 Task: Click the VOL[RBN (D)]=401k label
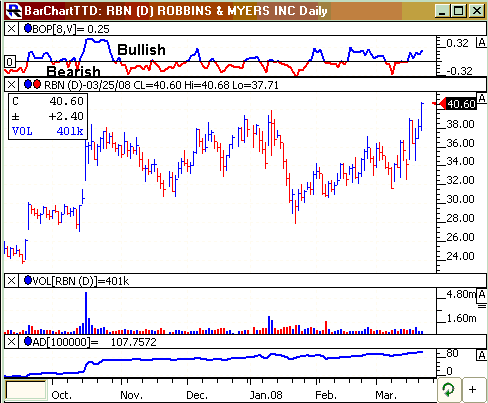click(x=80, y=281)
